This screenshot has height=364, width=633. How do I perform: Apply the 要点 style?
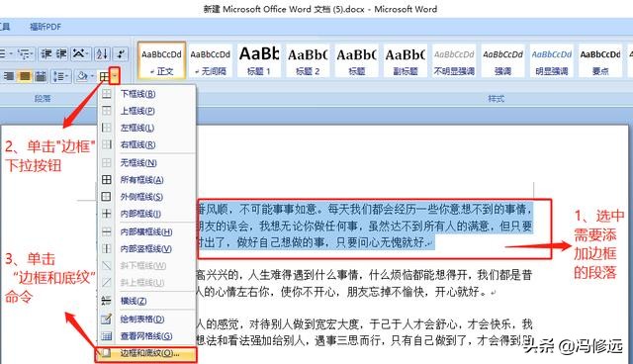[600, 60]
